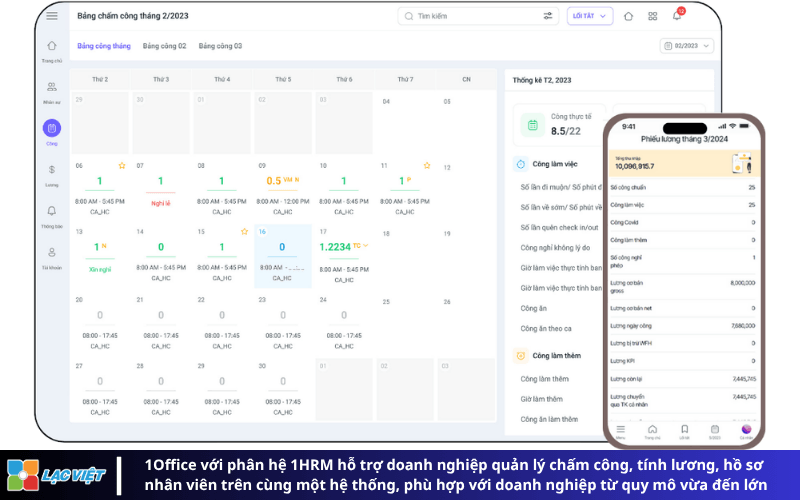The height and width of the screenshot is (500, 800).
Task: Click Nghỉ lễ label on day 07
Action: [161, 204]
